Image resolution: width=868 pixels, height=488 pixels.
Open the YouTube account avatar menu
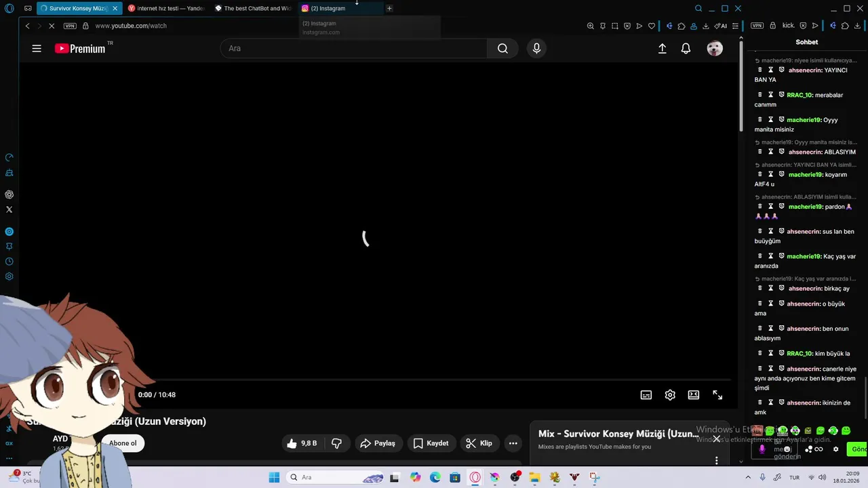click(715, 48)
